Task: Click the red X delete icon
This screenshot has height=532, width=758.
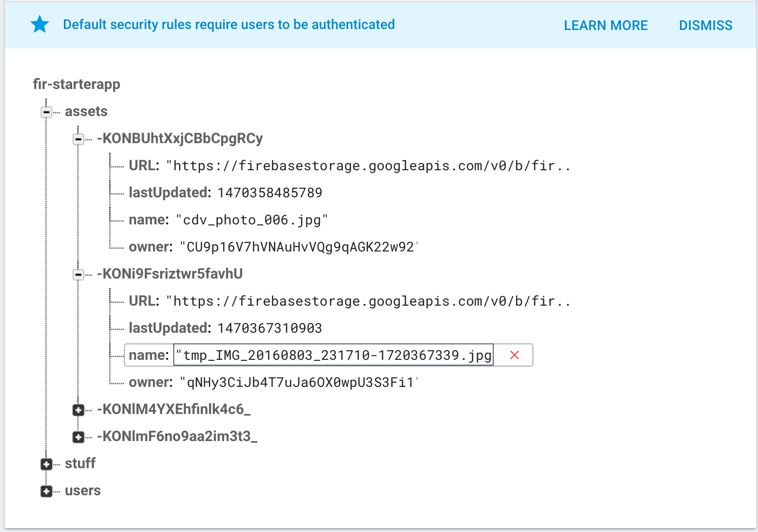Action: click(515, 355)
